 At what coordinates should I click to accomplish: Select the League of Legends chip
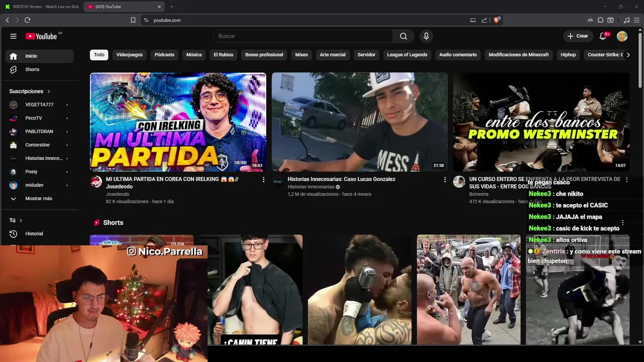click(407, 55)
